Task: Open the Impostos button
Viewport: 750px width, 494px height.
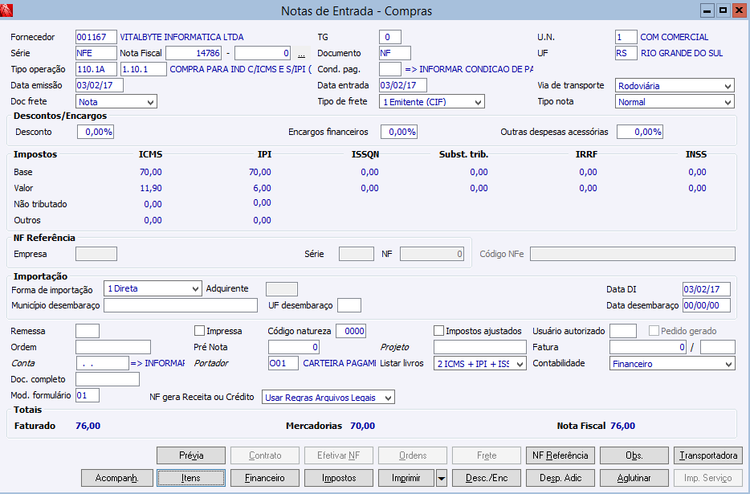Action: 339,478
